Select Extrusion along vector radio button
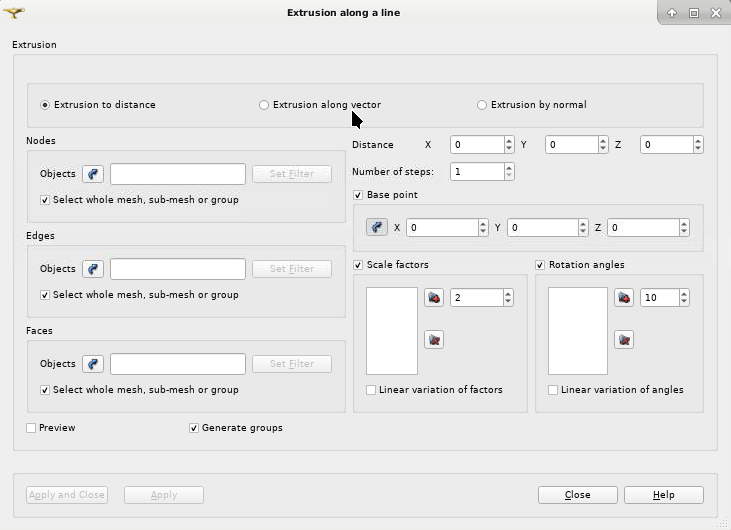The width and height of the screenshot is (731, 530). coord(264,105)
